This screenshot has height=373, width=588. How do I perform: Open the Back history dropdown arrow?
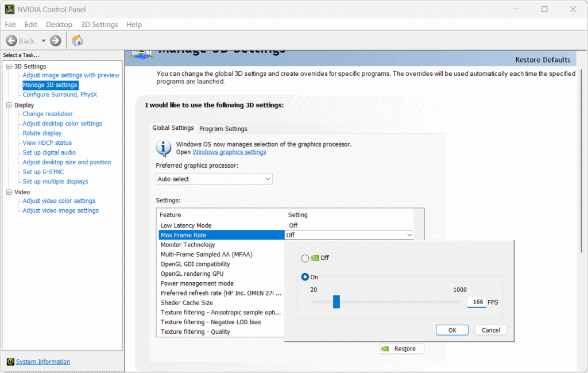(x=44, y=41)
